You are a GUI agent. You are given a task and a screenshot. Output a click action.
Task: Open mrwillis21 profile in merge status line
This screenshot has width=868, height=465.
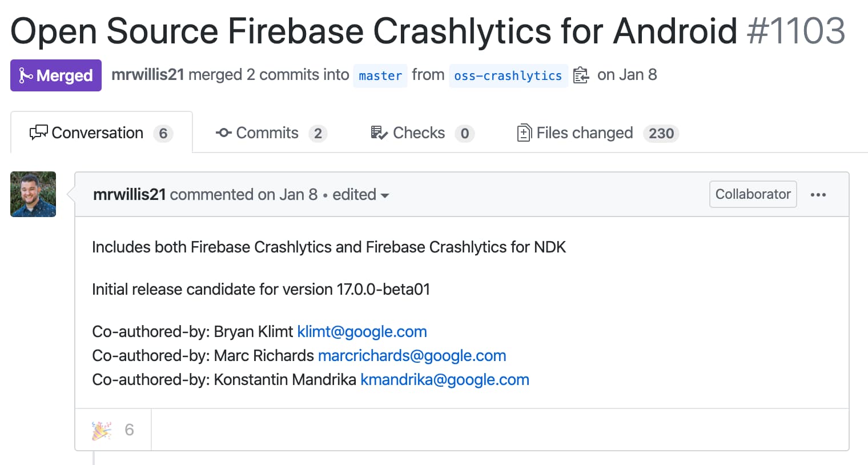tap(148, 75)
